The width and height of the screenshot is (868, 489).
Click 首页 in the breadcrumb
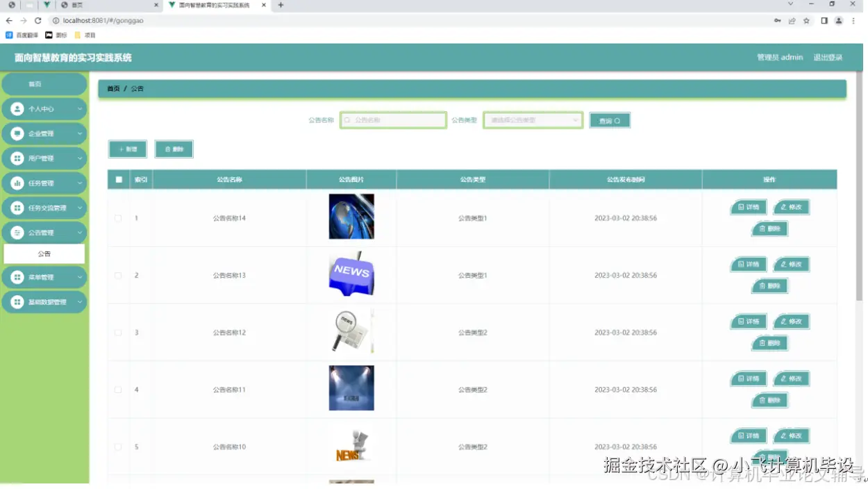coord(113,89)
